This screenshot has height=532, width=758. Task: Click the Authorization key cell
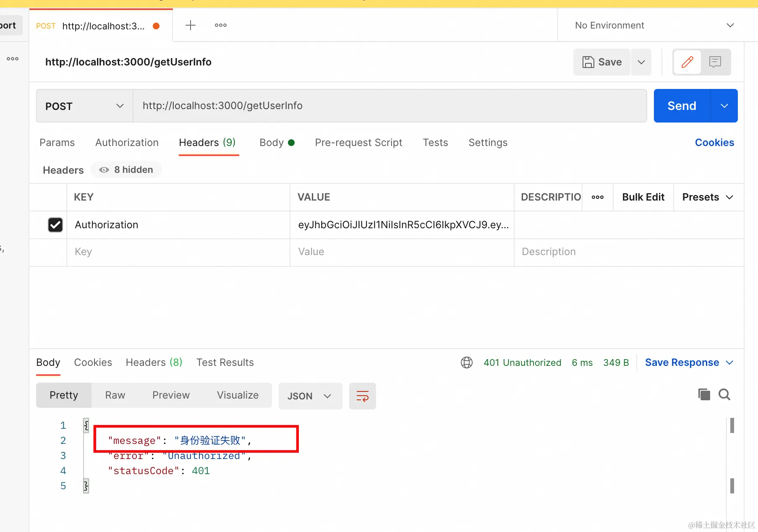[178, 225]
